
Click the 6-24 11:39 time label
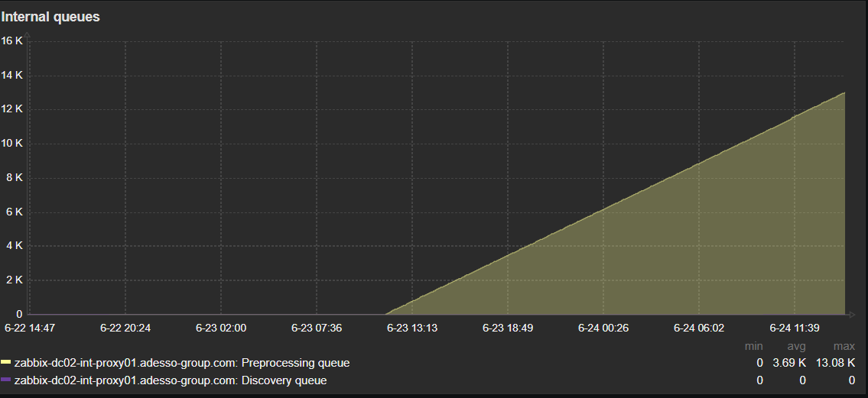click(x=795, y=328)
